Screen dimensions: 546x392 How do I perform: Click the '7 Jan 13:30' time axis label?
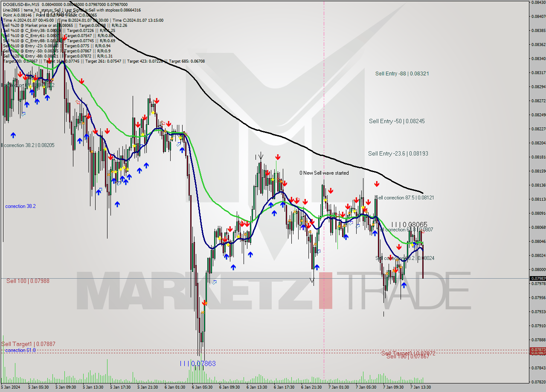[x=421, y=387]
